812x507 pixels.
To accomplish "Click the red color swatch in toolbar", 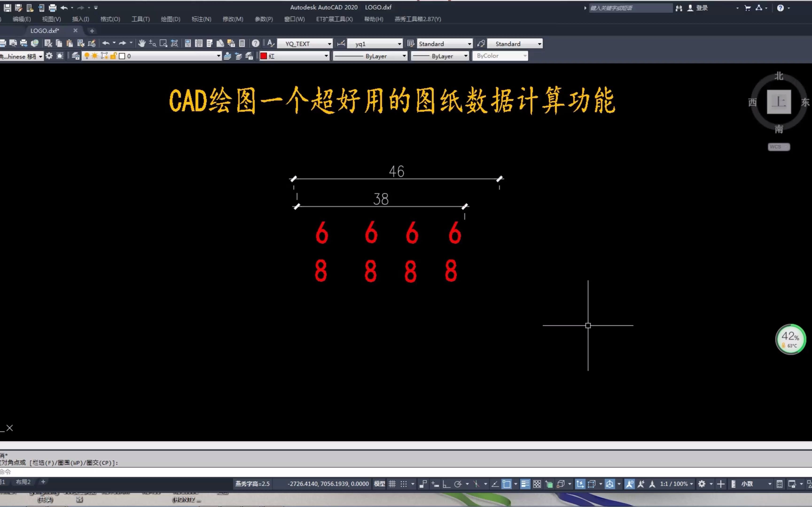I will click(264, 55).
